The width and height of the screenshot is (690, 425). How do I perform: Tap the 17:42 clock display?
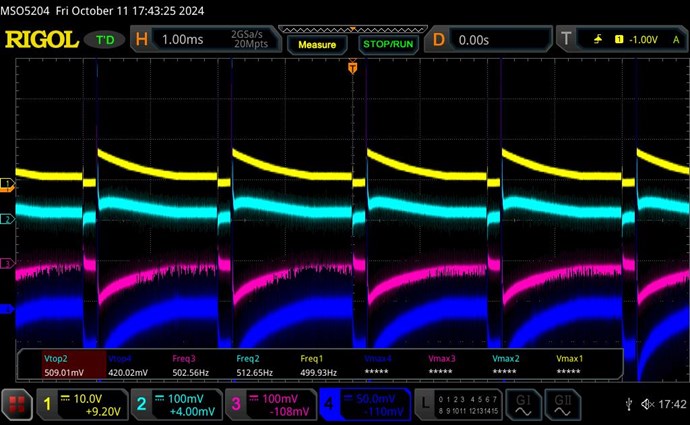click(x=672, y=404)
